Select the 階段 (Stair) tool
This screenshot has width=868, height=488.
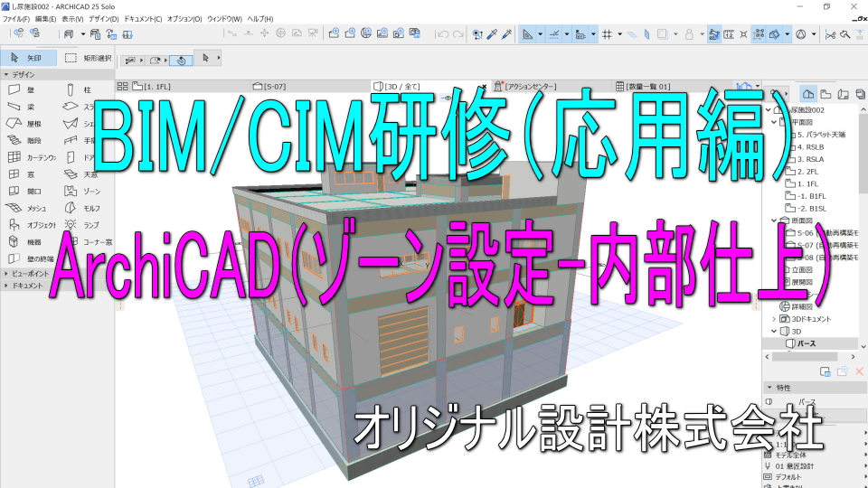[27, 141]
